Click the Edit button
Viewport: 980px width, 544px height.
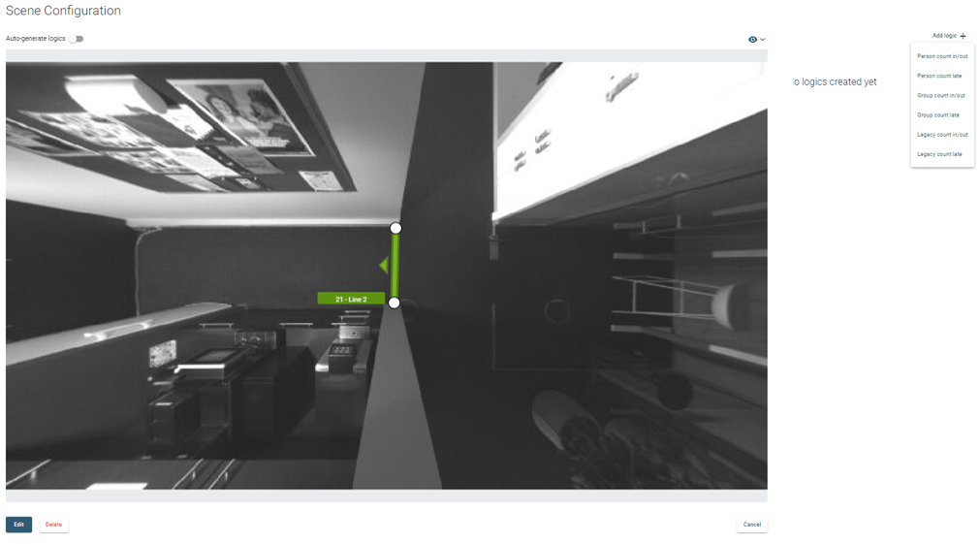(x=18, y=525)
